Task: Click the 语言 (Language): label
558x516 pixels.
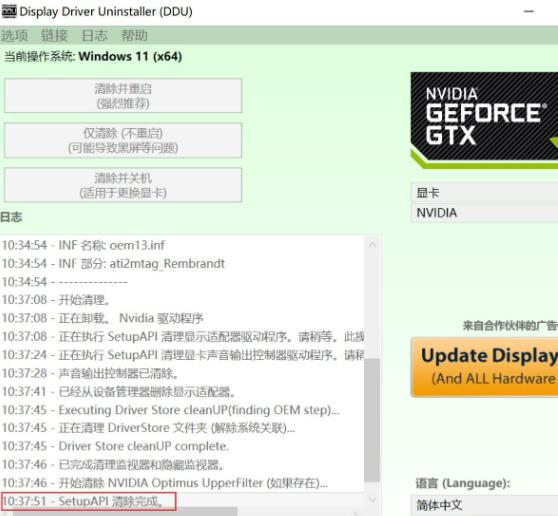Action: click(x=463, y=483)
